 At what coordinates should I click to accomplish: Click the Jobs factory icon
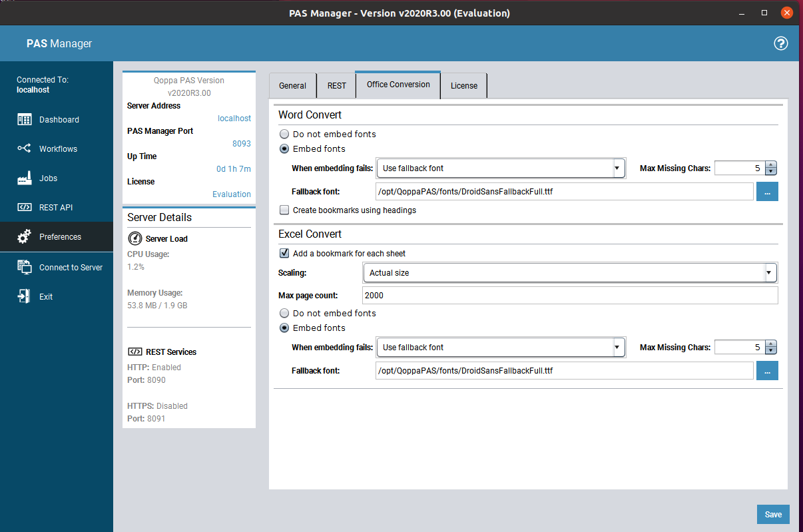25,178
